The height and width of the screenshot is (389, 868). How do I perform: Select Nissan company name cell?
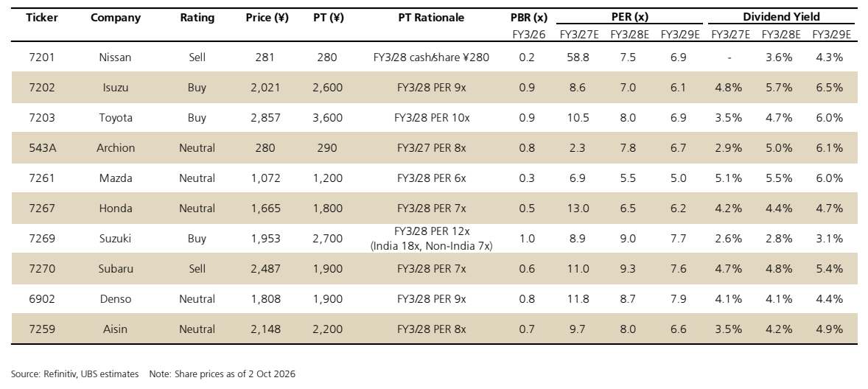click(x=115, y=57)
